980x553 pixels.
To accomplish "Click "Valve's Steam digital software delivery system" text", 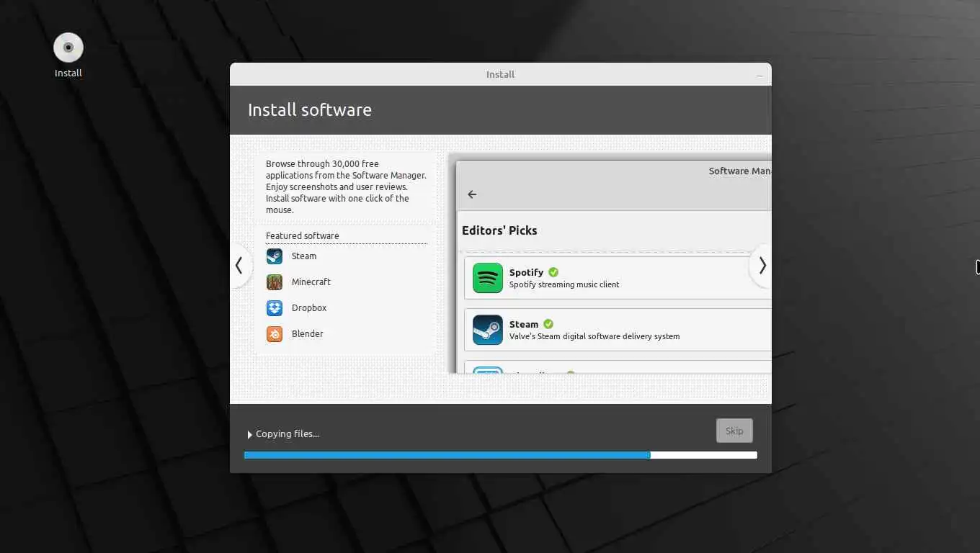I will click(x=594, y=336).
